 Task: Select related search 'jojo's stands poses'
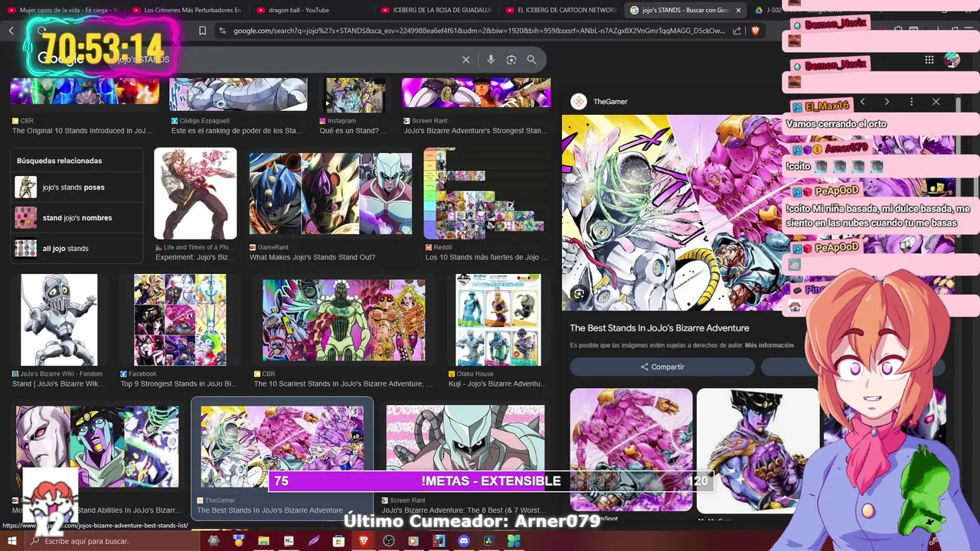coord(77,187)
